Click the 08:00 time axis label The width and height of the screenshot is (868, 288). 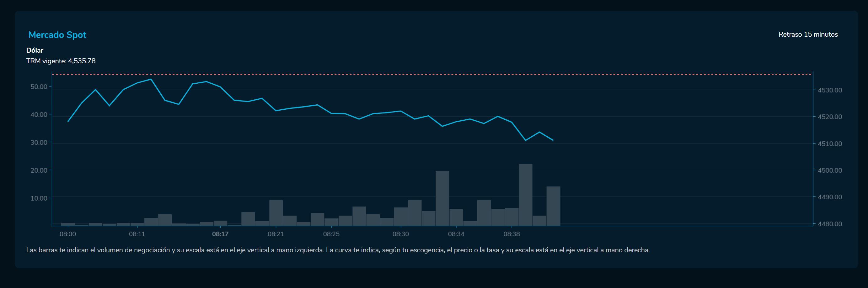(x=68, y=234)
